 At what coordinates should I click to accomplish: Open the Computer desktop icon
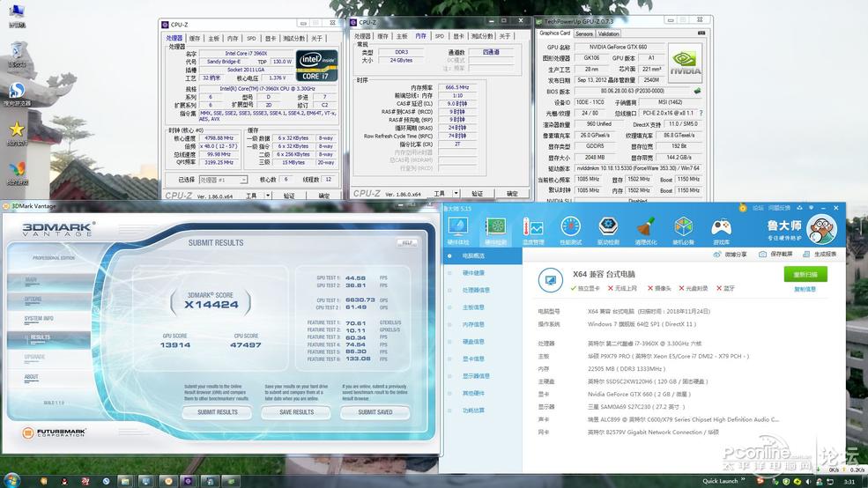tap(17, 16)
